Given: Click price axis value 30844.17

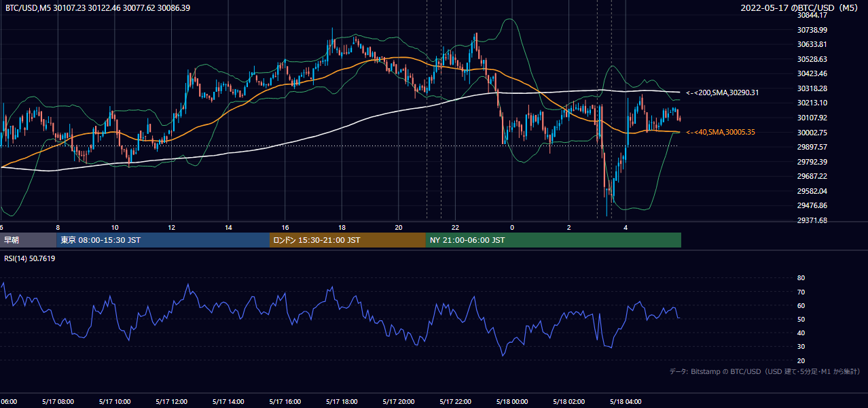Looking at the screenshot, I should (812, 15).
